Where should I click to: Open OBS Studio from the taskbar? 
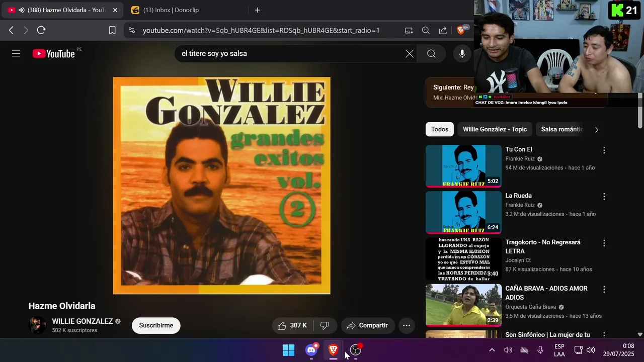pos(356,350)
